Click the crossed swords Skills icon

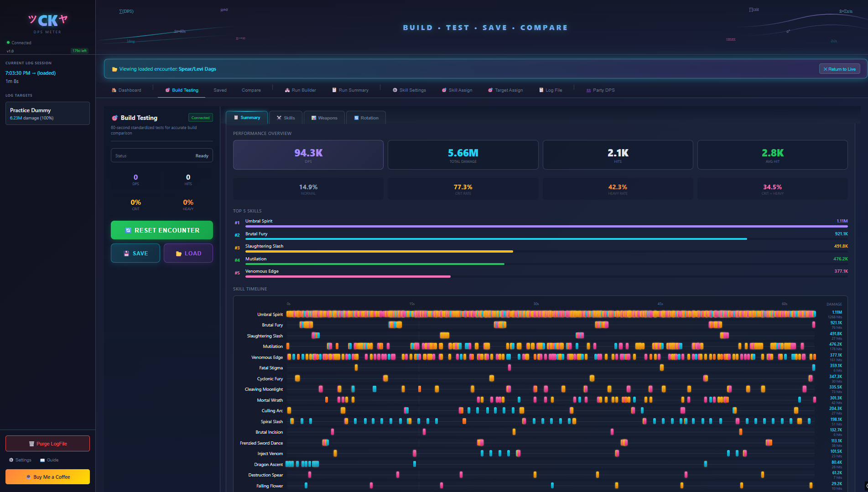[279, 118]
